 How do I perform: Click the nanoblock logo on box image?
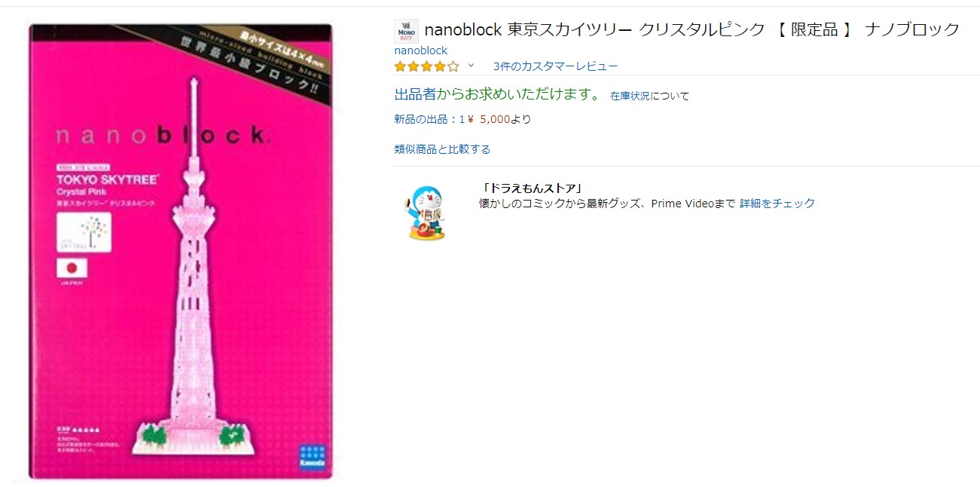tap(160, 136)
